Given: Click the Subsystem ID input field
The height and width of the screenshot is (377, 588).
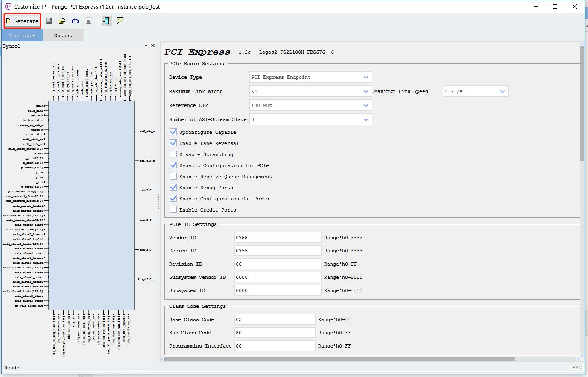Looking at the screenshot, I should (x=278, y=290).
